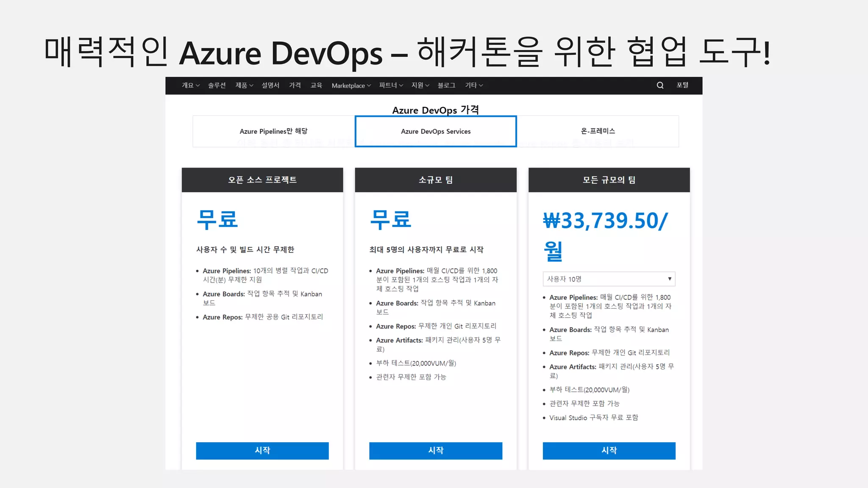The height and width of the screenshot is (488, 868).
Task: Open the 사용자 10명 user count dropdown
Action: (609, 279)
